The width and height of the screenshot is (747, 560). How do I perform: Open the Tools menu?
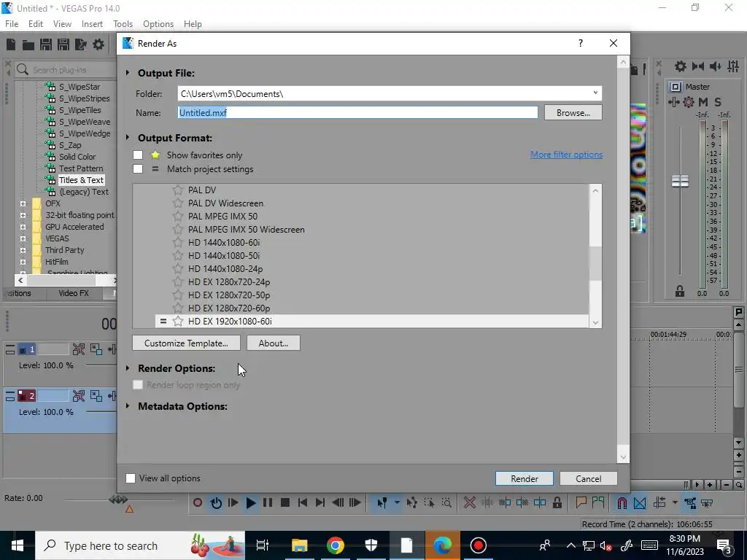(123, 24)
